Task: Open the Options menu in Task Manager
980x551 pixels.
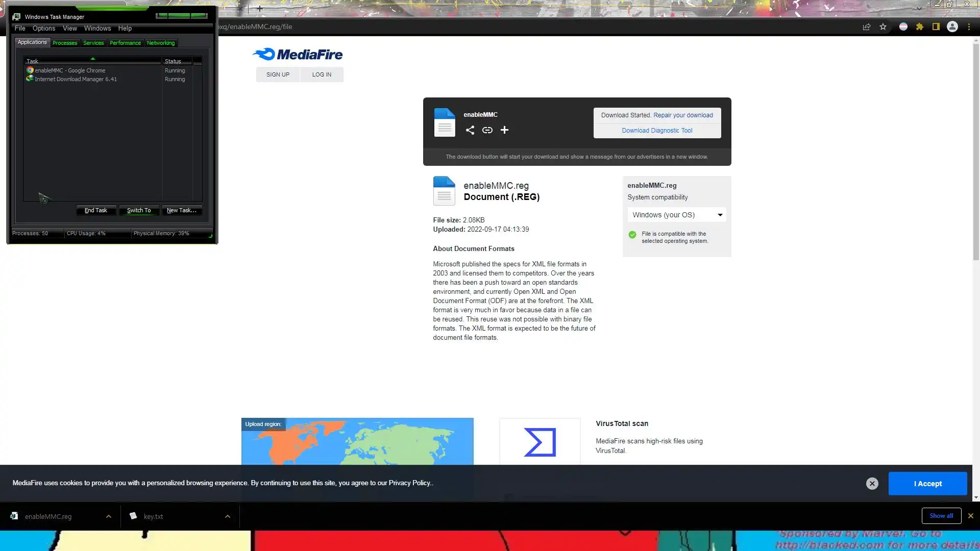Action: pos(44,29)
